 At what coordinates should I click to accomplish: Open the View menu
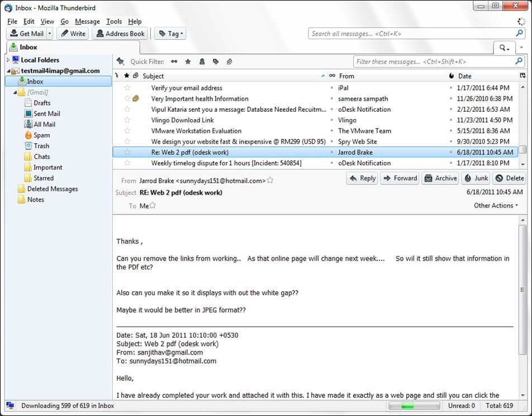click(47, 21)
